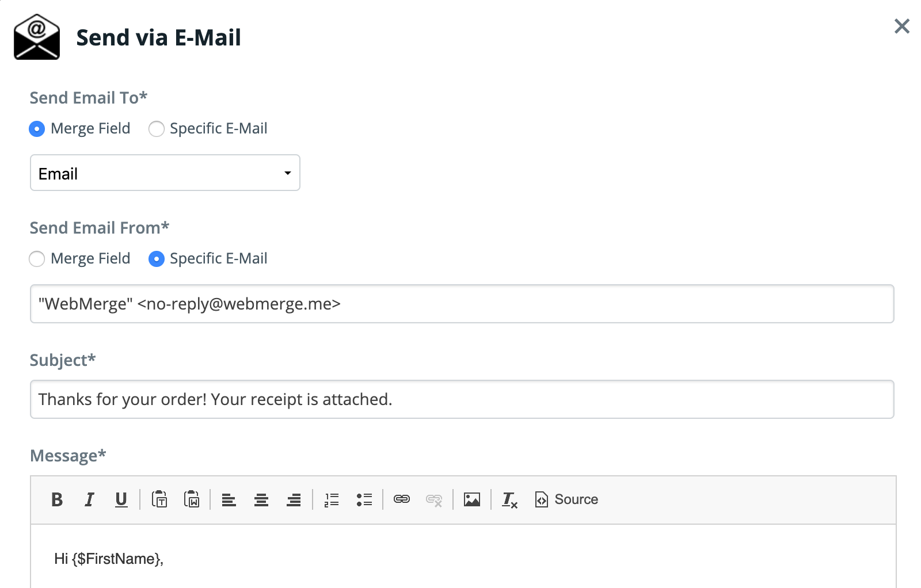Insert a link into the message

(x=402, y=500)
